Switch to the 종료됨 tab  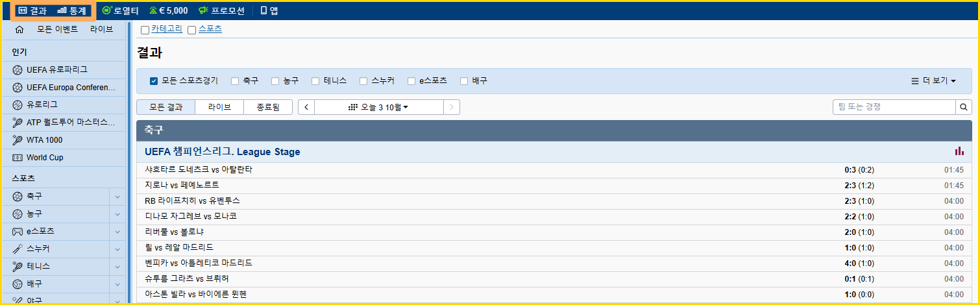(x=268, y=107)
